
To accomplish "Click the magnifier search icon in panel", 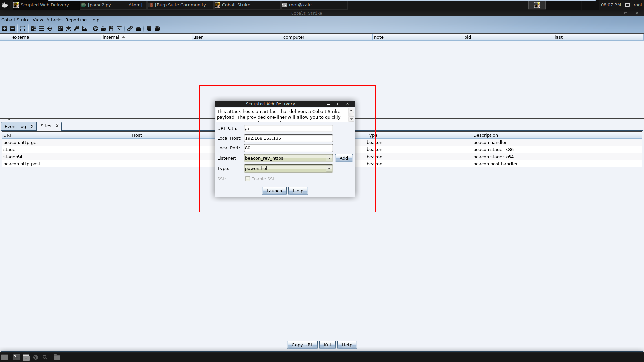I will 45,357.
